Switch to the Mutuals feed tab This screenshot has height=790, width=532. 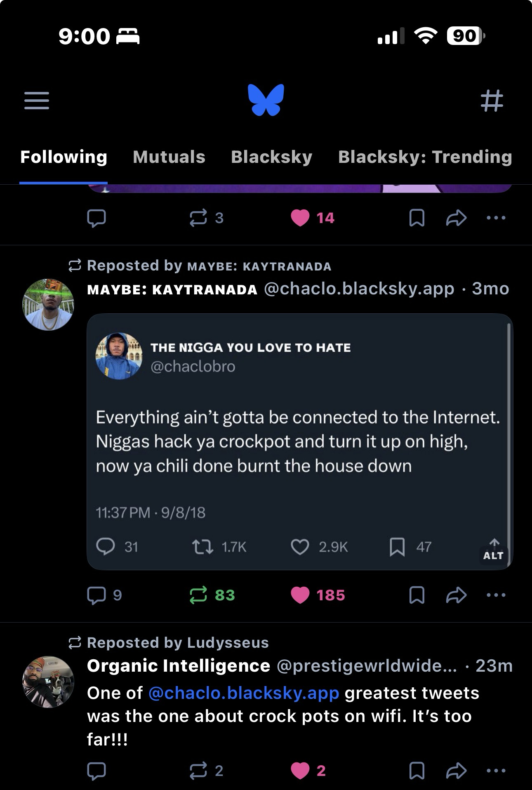(x=169, y=157)
